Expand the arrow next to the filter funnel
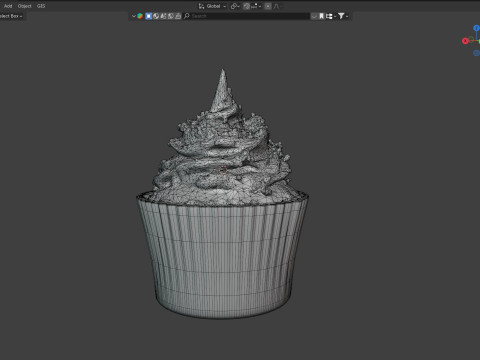The image size is (480, 360). tap(347, 16)
